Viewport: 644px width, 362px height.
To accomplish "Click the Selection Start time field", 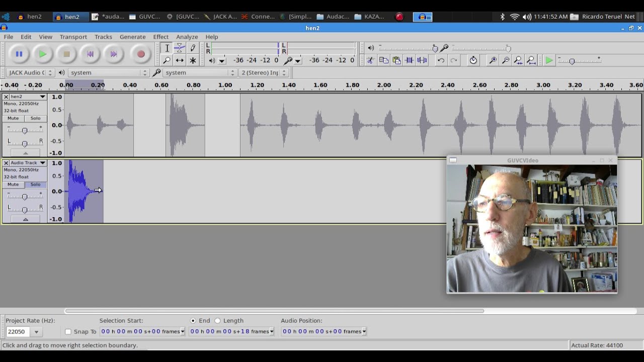I will (x=142, y=331).
